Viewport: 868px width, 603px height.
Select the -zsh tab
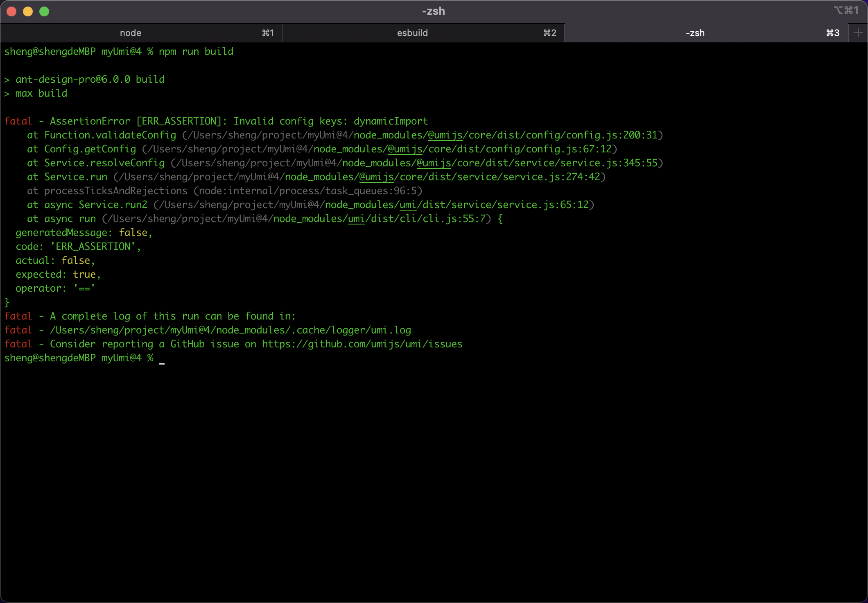[x=706, y=33]
